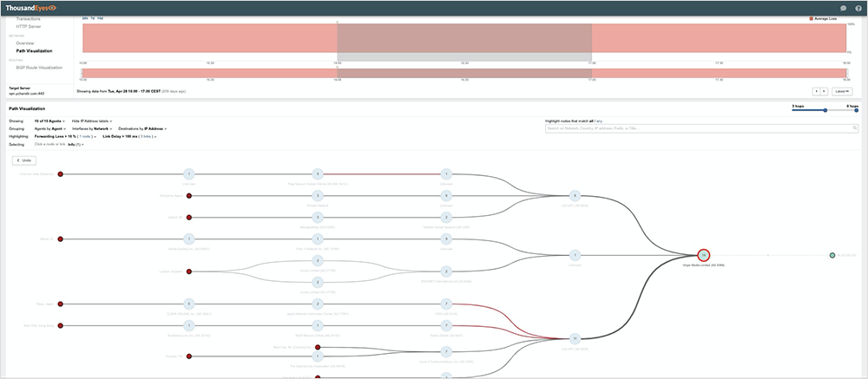Screen dimensions: 868x379
Task: Open the Destinations by IP Address dropdown
Action: pos(141,128)
